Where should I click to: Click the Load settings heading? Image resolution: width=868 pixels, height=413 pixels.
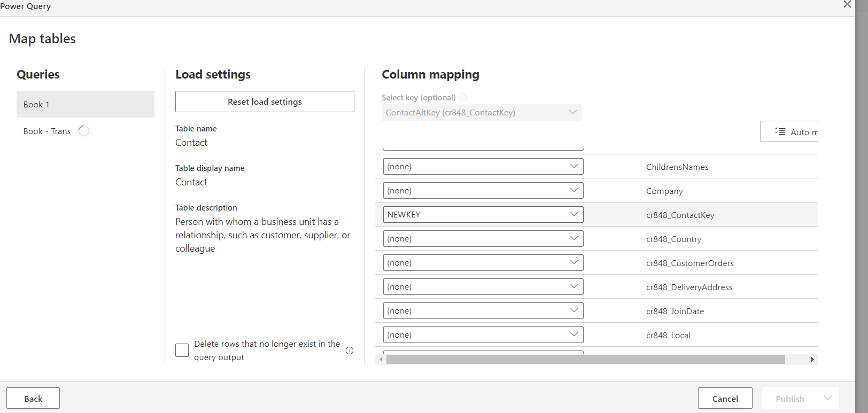(x=213, y=74)
